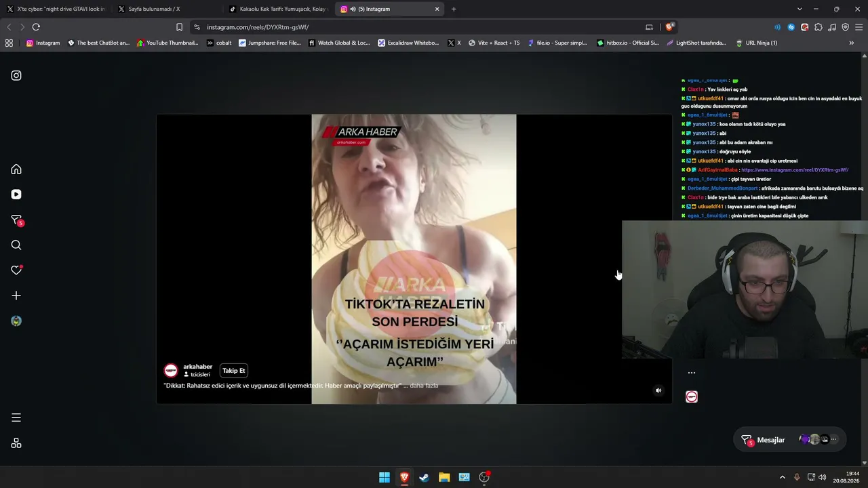
Task: View site information icon in address bar
Action: point(197,27)
